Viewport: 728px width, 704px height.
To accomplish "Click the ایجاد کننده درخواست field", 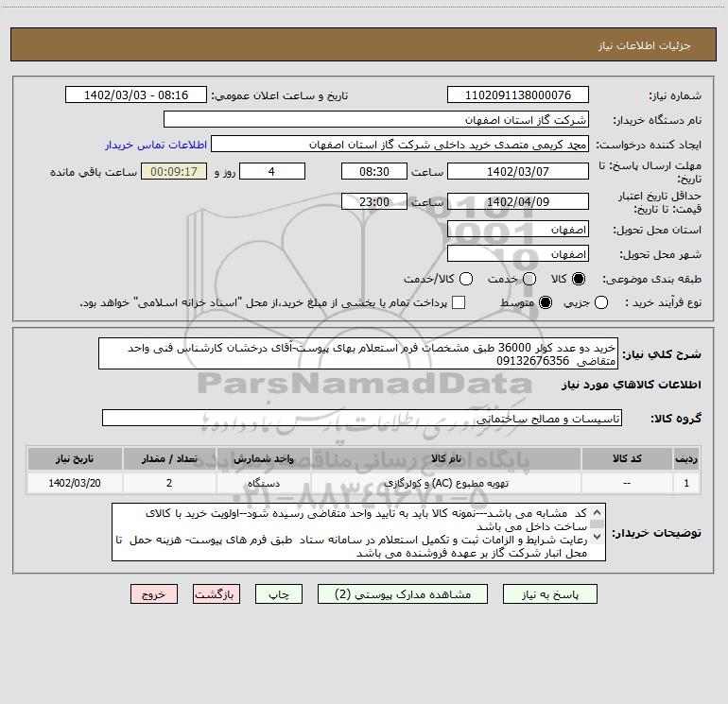I will click(400, 144).
